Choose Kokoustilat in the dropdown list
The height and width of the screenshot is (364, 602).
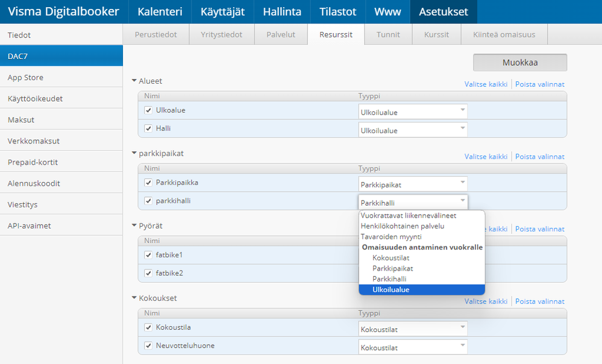(391, 258)
